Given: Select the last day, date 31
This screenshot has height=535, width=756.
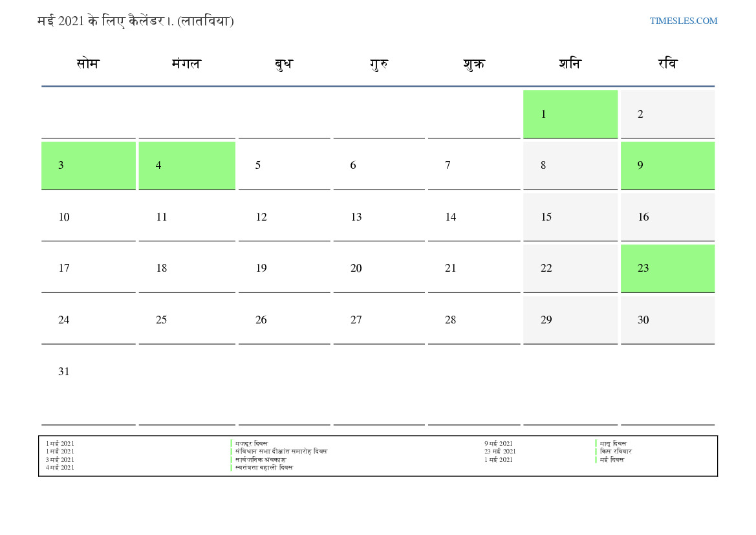Looking at the screenshot, I should click(x=88, y=371).
